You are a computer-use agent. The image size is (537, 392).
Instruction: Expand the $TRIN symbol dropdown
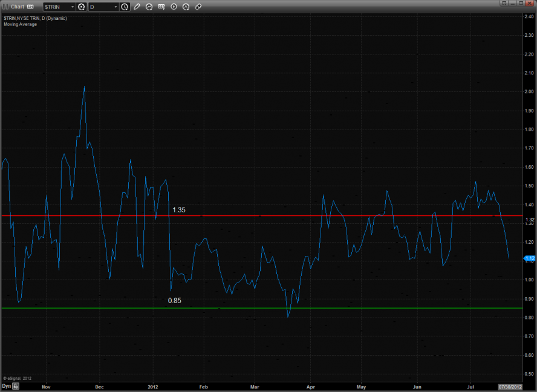click(73, 7)
